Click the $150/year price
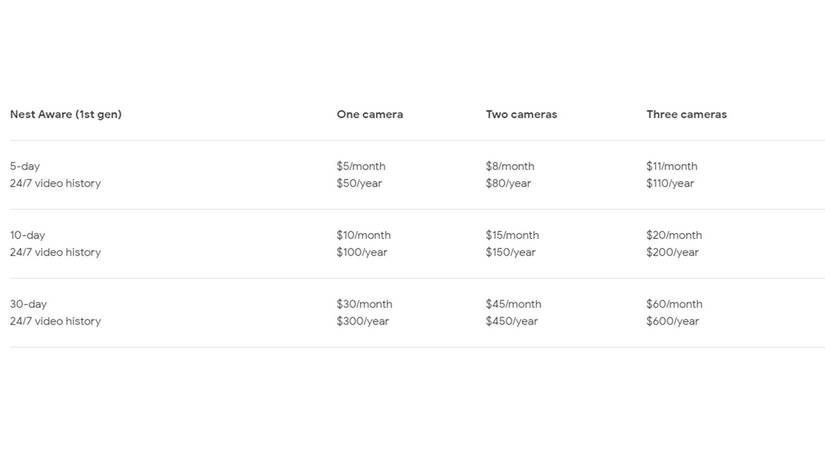The width and height of the screenshot is (825, 464). click(x=510, y=253)
